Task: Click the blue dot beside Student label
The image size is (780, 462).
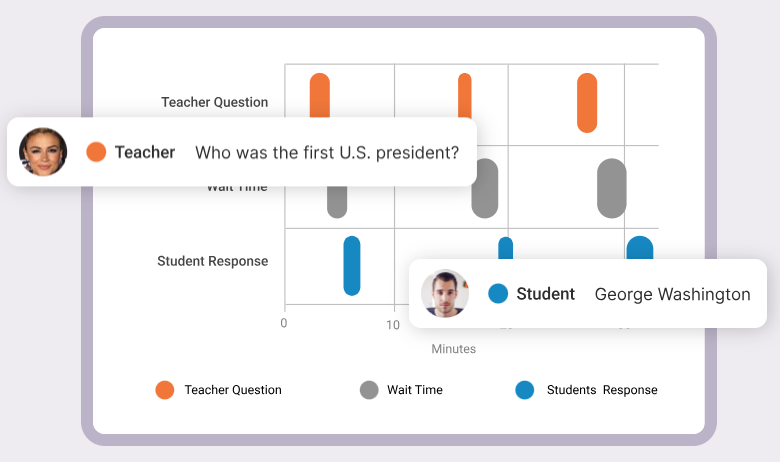Action: tap(498, 293)
